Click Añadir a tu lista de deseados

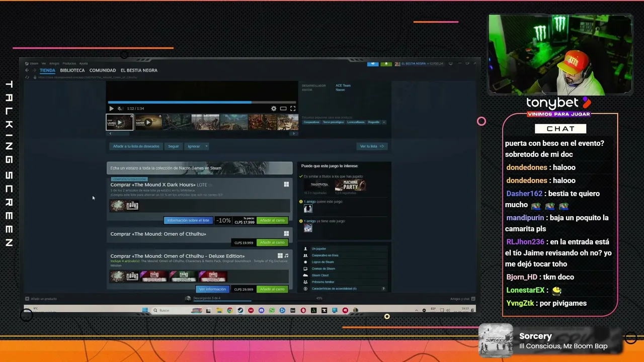click(136, 146)
